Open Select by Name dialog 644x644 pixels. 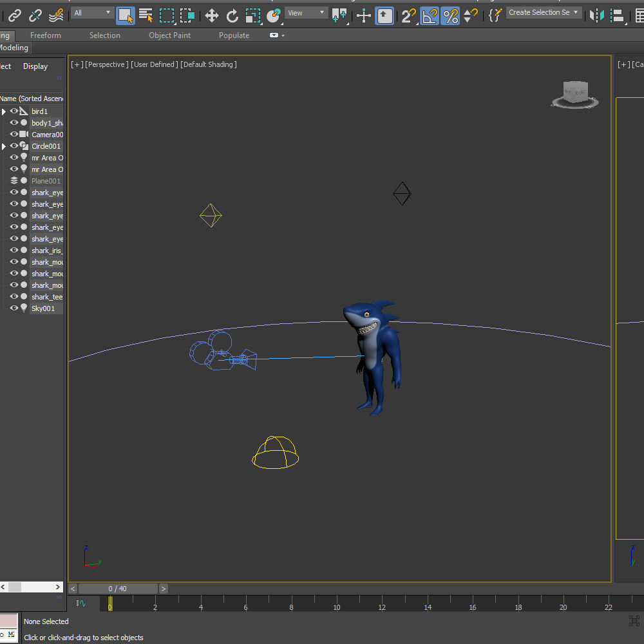click(146, 15)
